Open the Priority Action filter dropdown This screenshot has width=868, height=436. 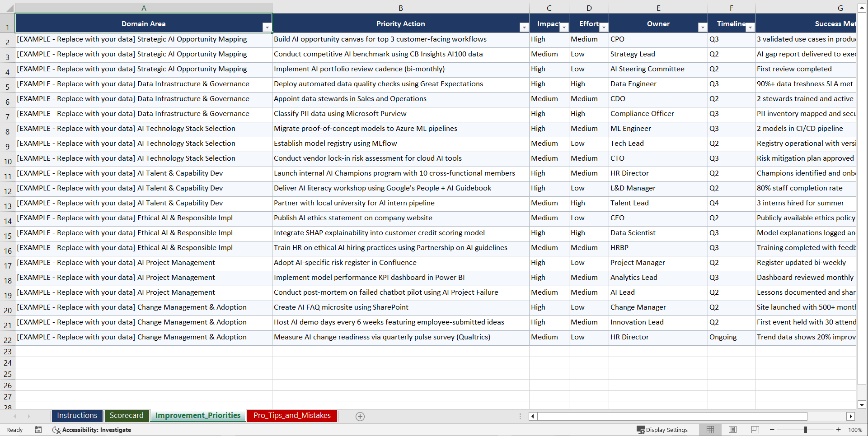pos(524,28)
